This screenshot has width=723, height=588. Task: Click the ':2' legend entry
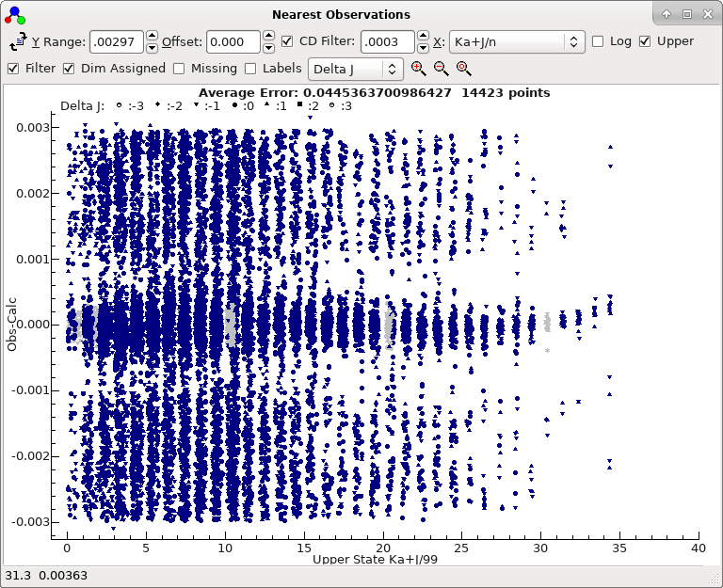[308, 106]
